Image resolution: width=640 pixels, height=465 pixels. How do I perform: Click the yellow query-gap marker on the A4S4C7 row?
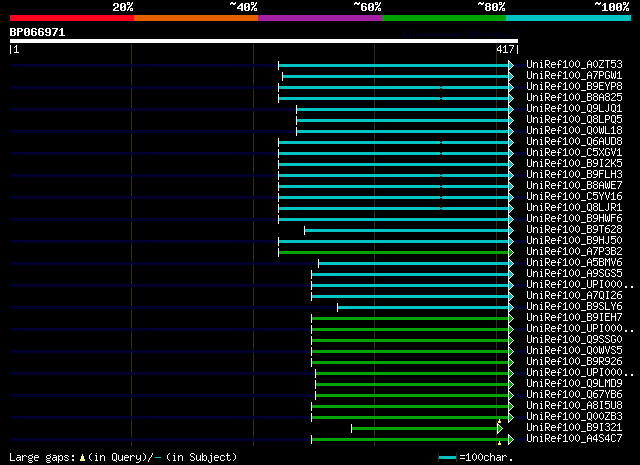coord(499,443)
